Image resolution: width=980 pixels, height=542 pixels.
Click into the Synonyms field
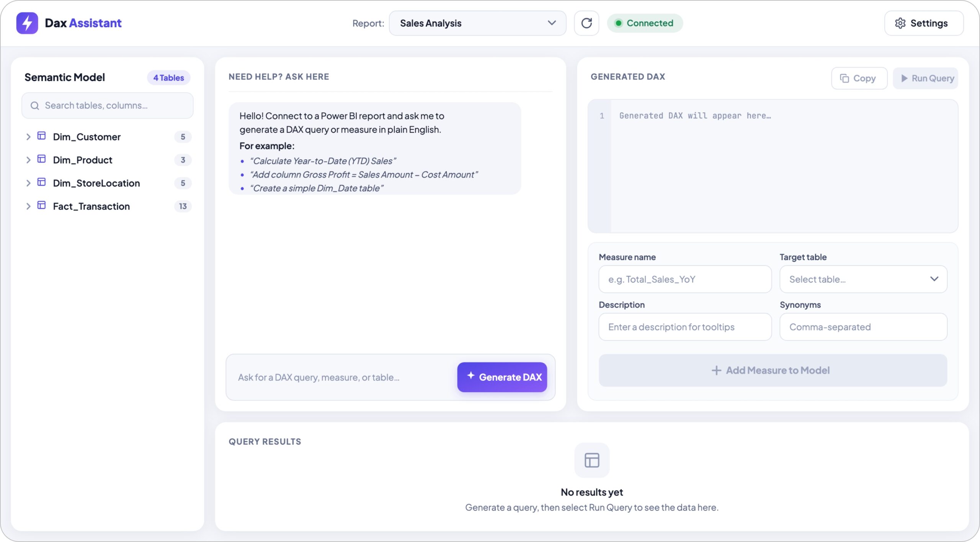863,327
